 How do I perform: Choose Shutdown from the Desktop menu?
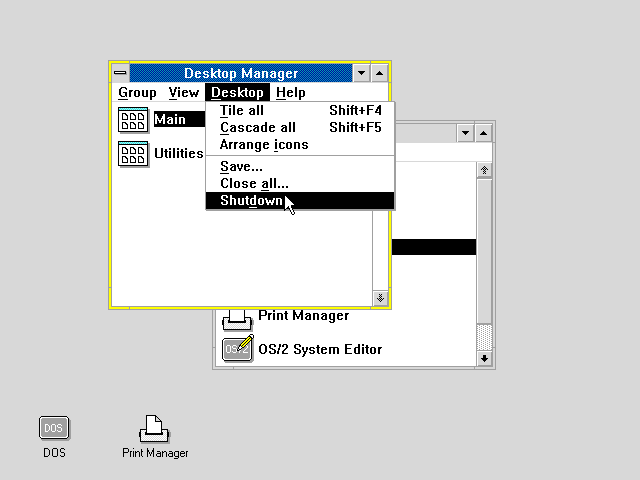(300, 200)
